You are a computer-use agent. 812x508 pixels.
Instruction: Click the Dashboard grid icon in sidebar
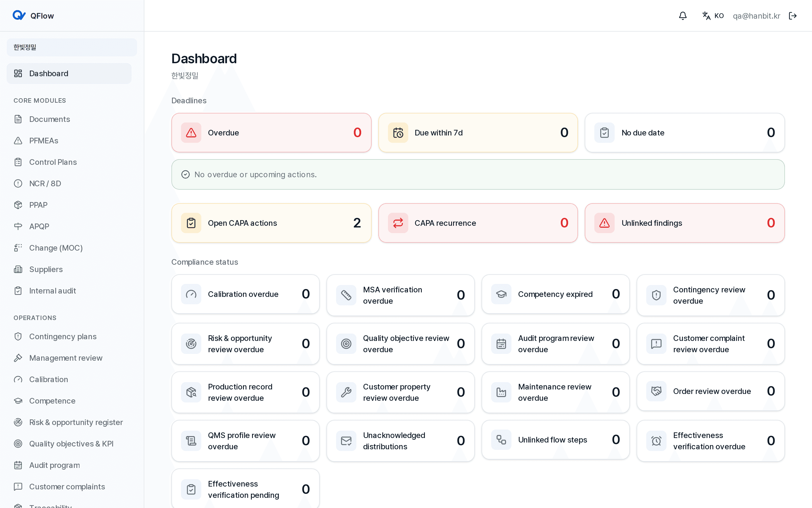click(x=18, y=74)
